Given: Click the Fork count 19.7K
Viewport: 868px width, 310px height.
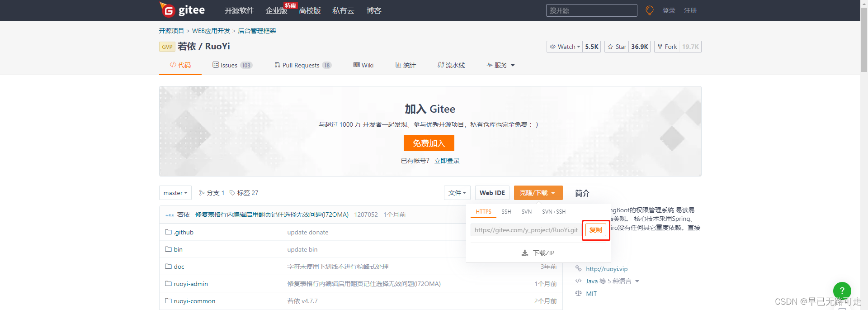Looking at the screenshot, I should [690, 47].
